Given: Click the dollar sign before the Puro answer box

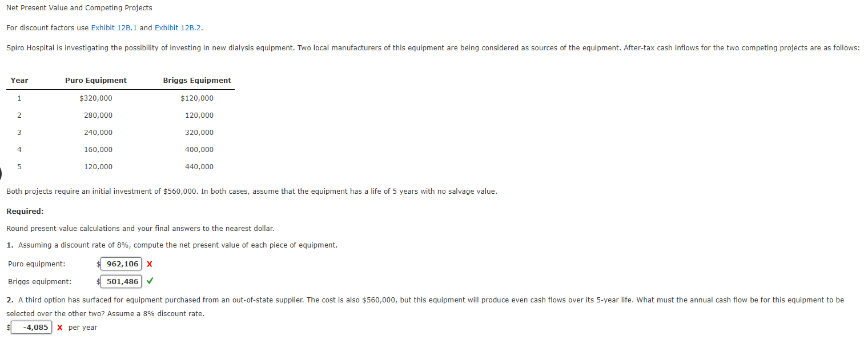Looking at the screenshot, I should (98, 264).
